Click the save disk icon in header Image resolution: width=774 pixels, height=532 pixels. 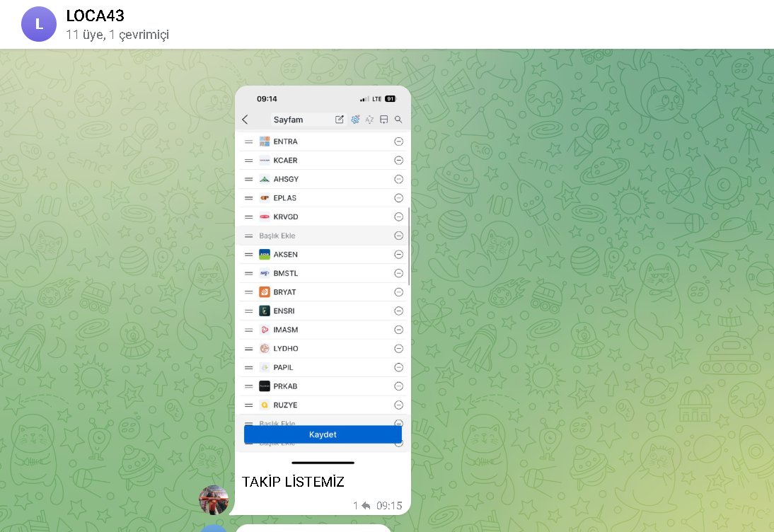[x=384, y=120]
